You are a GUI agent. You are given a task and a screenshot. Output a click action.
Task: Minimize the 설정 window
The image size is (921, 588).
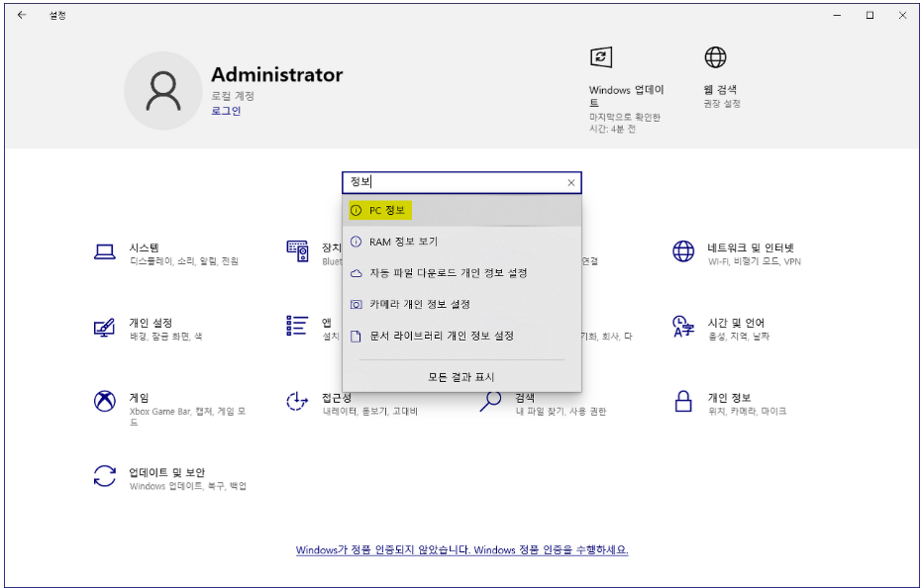pyautogui.click(x=838, y=15)
